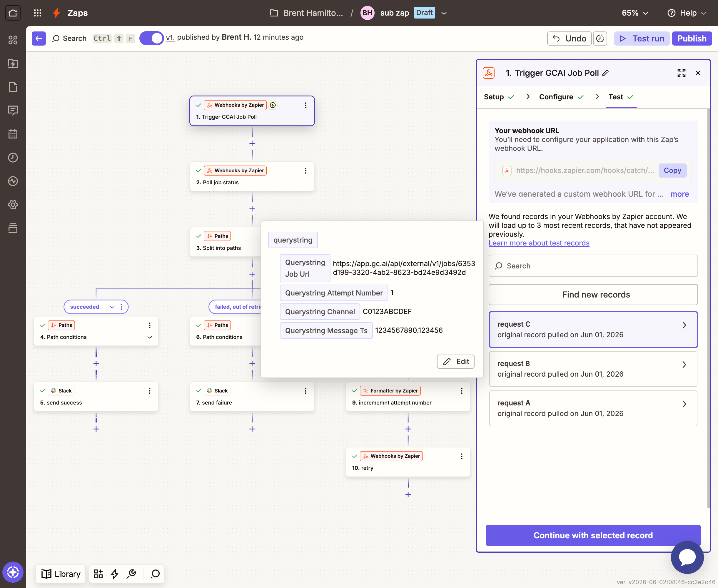Click the v1. version link
The height and width of the screenshot is (588, 718).
tap(170, 38)
